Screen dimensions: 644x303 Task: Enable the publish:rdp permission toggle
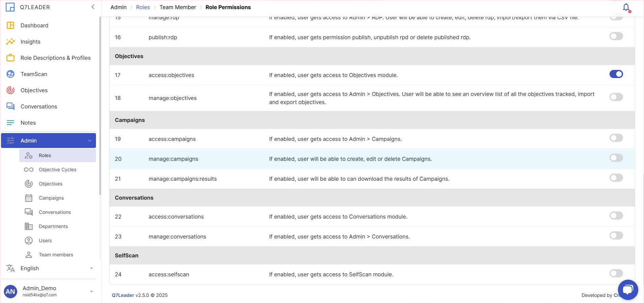point(616,36)
